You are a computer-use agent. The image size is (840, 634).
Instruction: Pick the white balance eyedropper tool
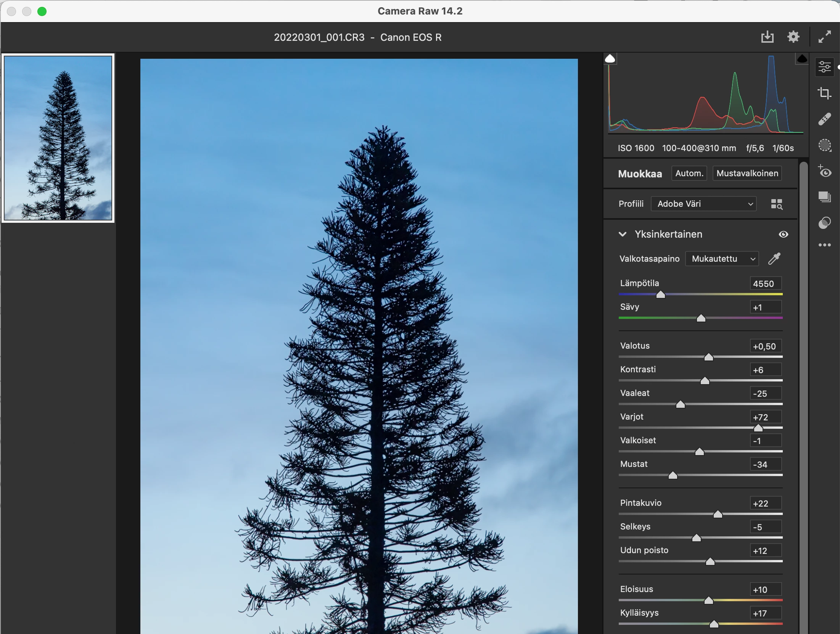coord(774,259)
